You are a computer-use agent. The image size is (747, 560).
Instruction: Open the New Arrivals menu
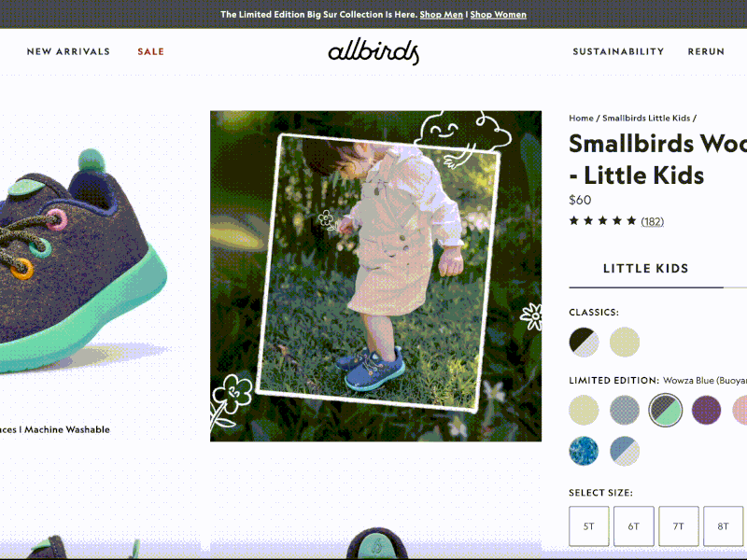(68, 51)
